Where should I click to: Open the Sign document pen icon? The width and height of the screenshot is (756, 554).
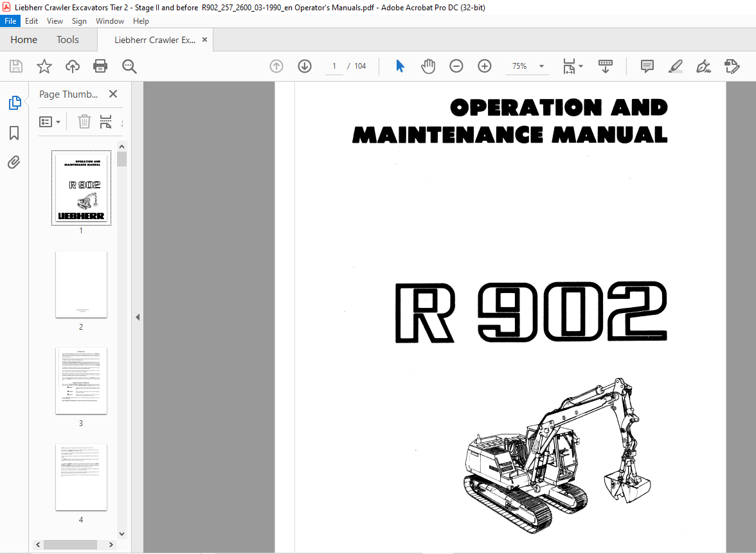[703, 66]
